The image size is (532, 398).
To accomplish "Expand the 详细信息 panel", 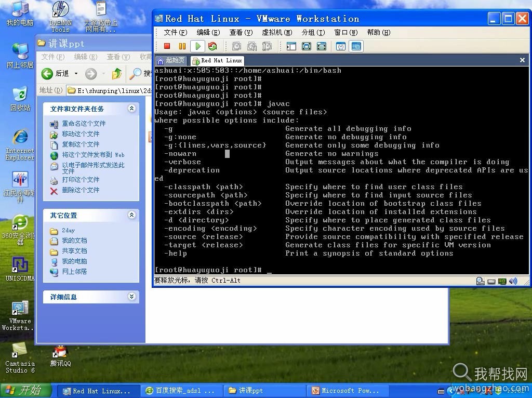I will click(x=131, y=297).
